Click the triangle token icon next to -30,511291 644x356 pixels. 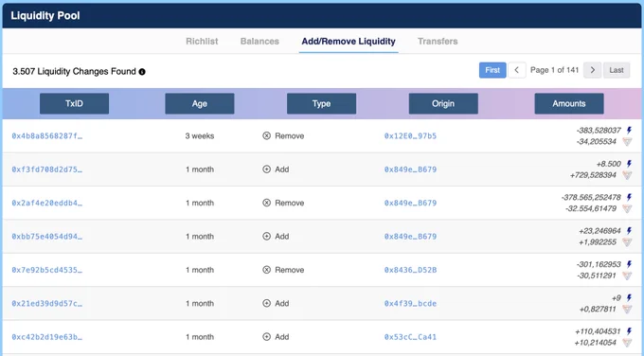(x=627, y=276)
